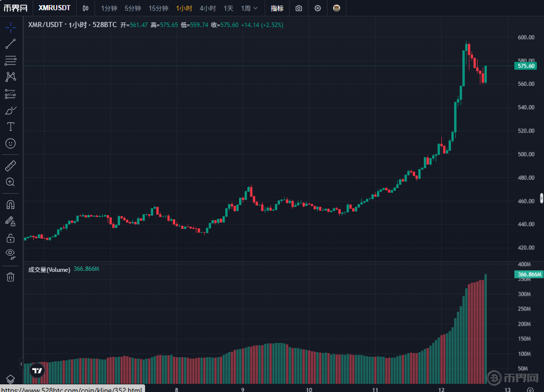Open the timeframe dropdown chevron after 1周
This screenshot has width=544, height=392.
click(255, 8)
